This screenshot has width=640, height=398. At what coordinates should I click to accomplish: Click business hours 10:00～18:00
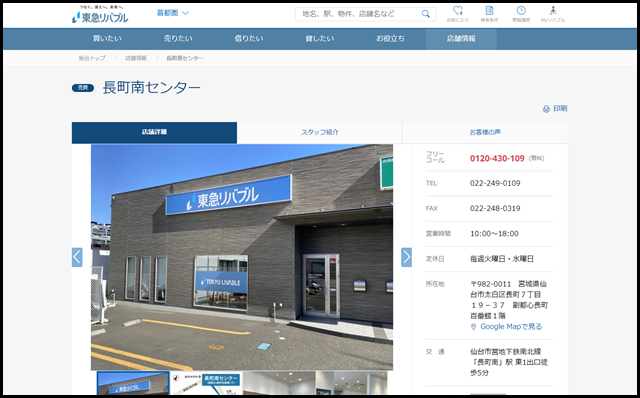pos(494,234)
